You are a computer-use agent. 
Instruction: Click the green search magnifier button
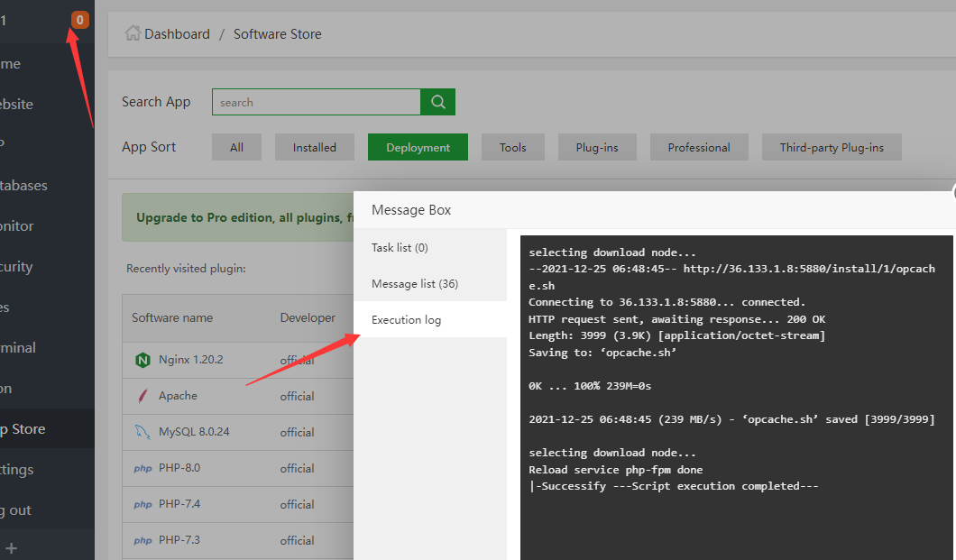tap(438, 102)
